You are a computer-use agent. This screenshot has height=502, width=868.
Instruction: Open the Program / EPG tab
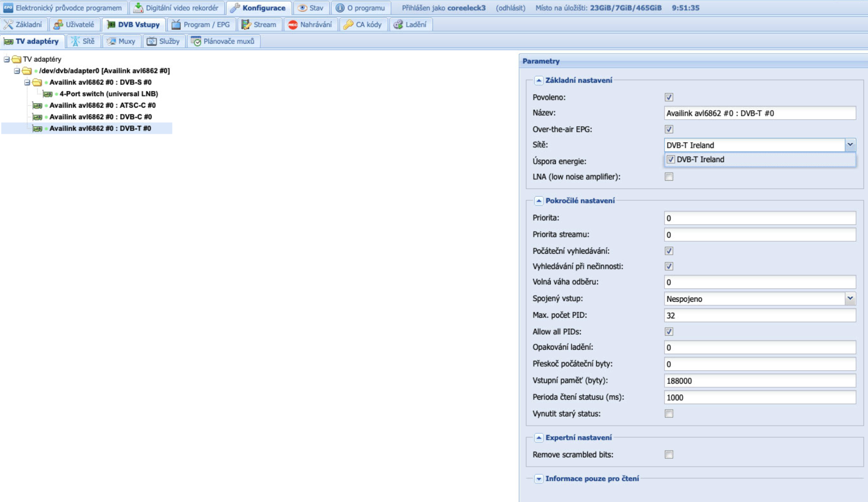click(x=201, y=25)
